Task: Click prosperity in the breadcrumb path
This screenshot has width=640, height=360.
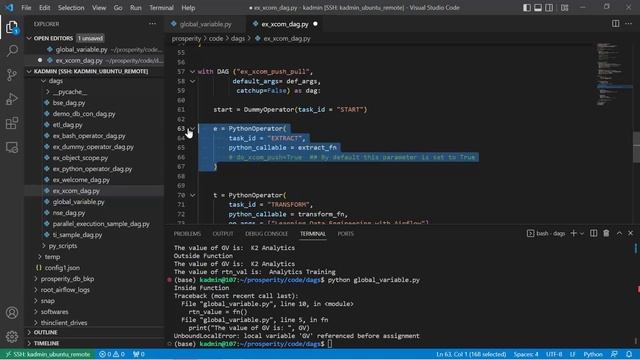Action: point(186,38)
